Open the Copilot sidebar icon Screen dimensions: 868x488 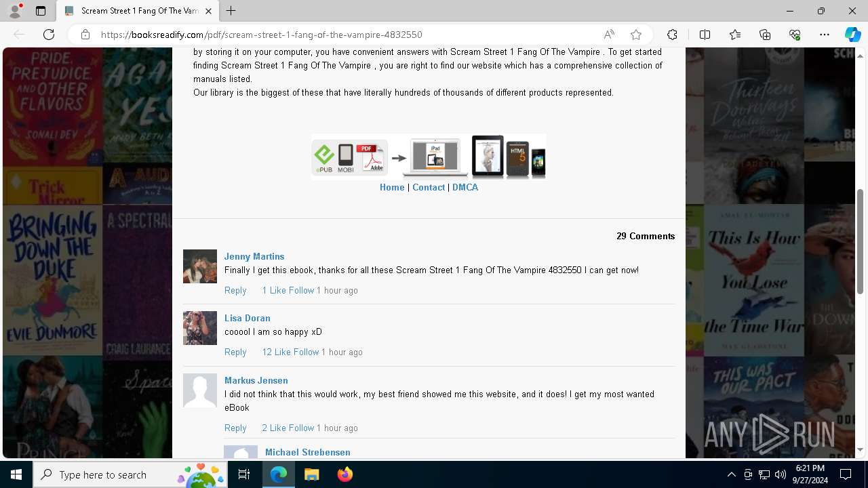coord(852,35)
